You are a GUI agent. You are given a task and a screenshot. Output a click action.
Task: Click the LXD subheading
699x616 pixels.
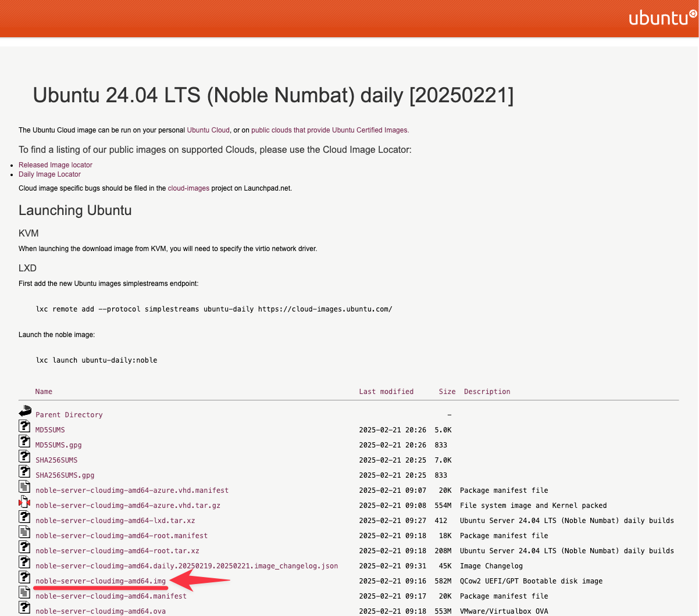coord(27,268)
